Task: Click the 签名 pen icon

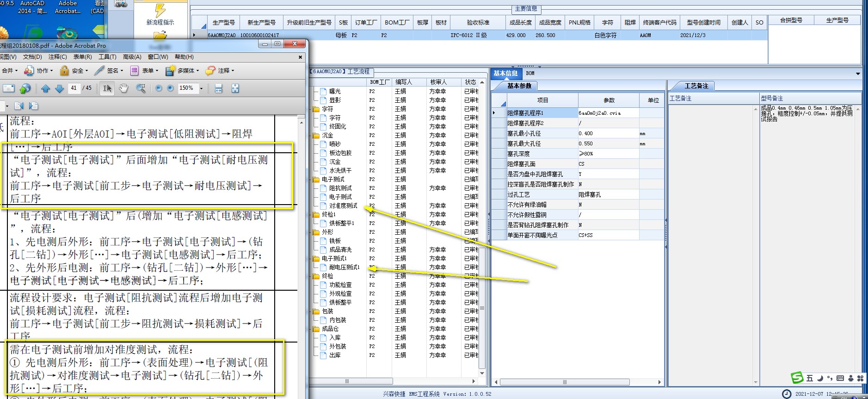Action: click(99, 71)
